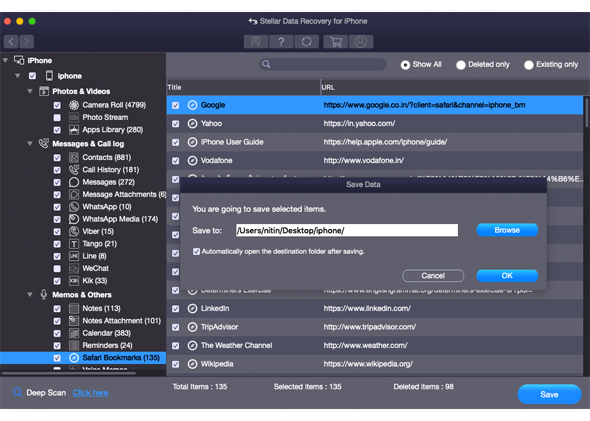Click Cancel in Save Data dialog
590x421 pixels.
click(433, 275)
